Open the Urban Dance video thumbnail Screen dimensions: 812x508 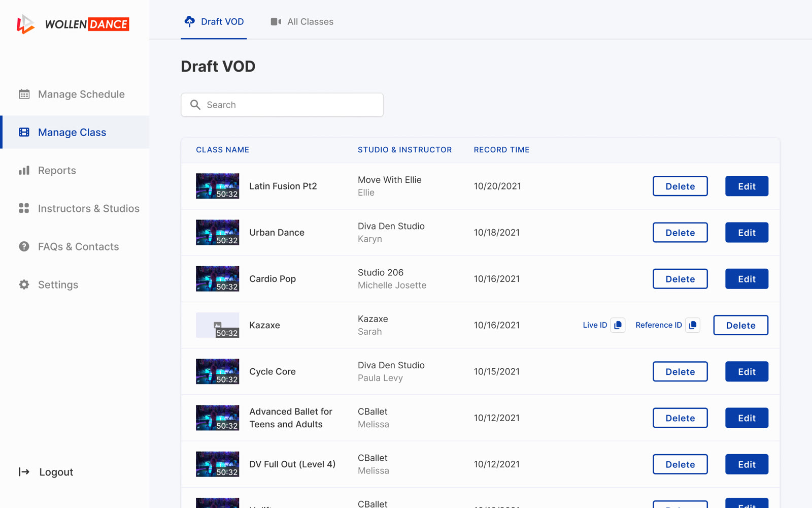[x=218, y=232]
